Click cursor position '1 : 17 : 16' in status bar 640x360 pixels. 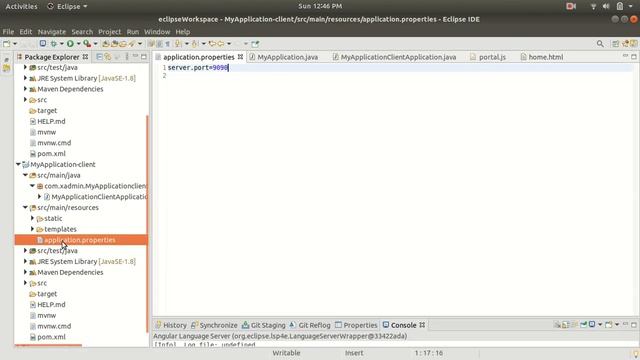point(429,353)
